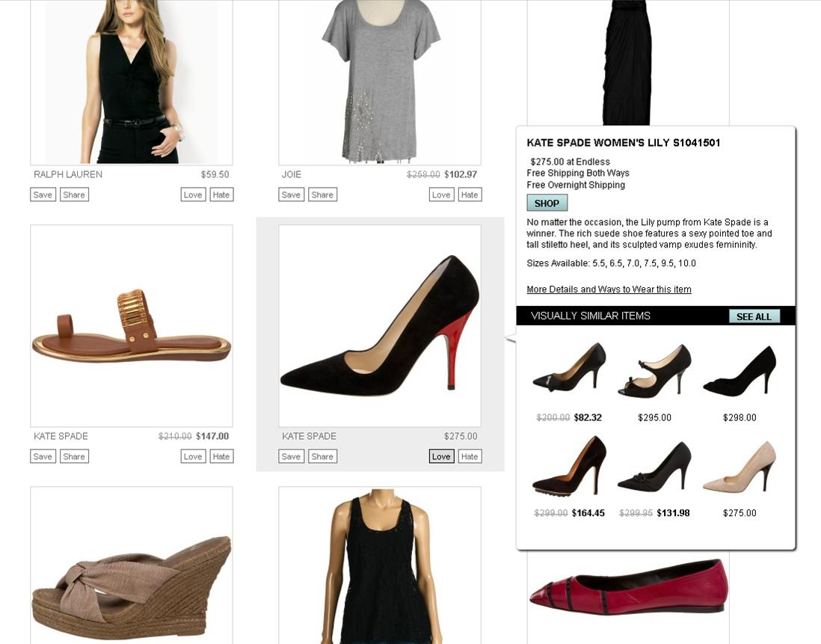821x644 pixels.
Task: Share the Kate Spade brown sandal
Action: (x=74, y=456)
